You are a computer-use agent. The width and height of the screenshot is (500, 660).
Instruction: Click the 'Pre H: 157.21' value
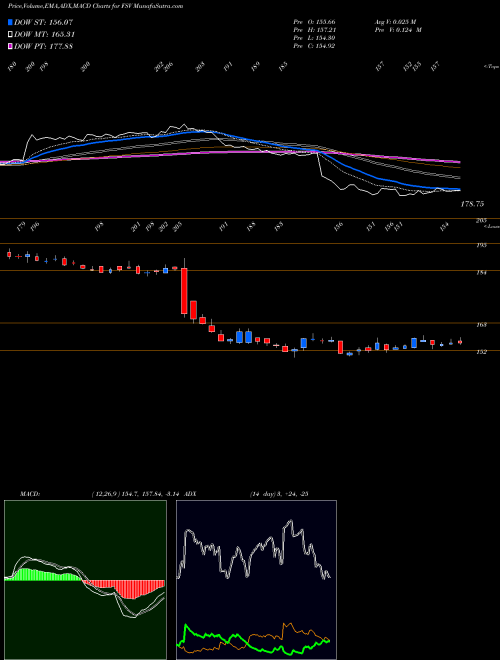pos(314,30)
